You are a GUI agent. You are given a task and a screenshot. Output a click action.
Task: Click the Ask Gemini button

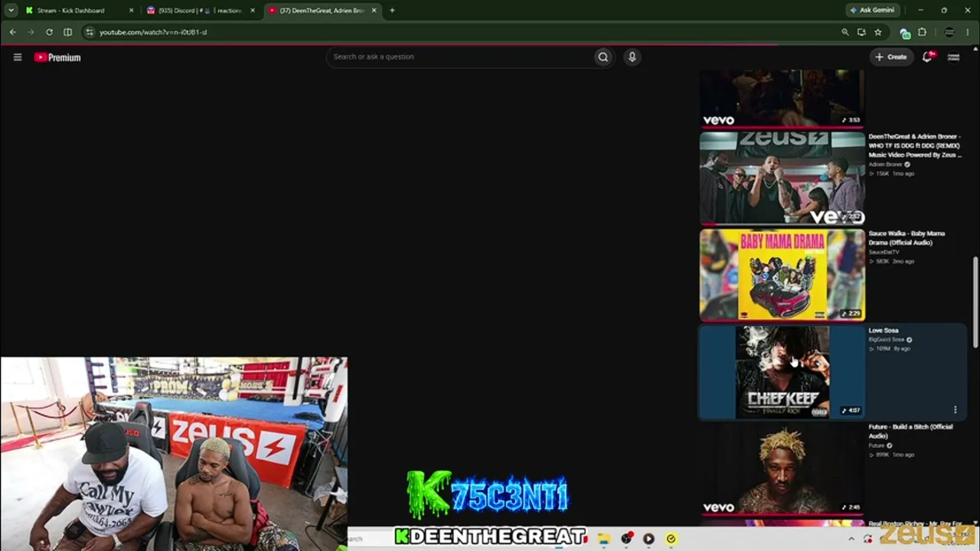[871, 11]
